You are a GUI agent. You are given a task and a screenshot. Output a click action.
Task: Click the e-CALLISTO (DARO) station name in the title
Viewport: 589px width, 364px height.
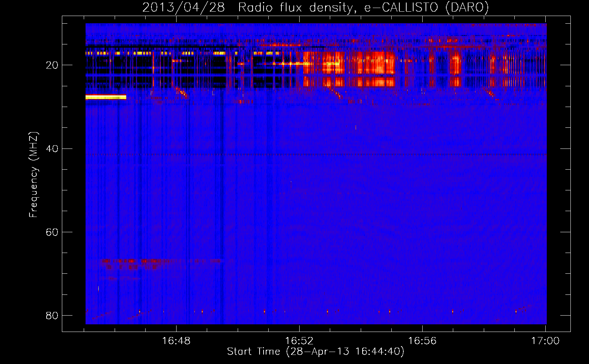pos(427,8)
